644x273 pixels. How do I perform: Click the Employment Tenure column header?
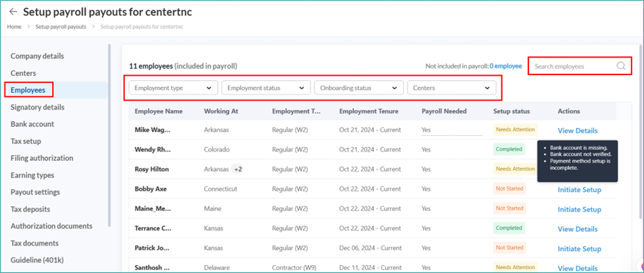[369, 111]
